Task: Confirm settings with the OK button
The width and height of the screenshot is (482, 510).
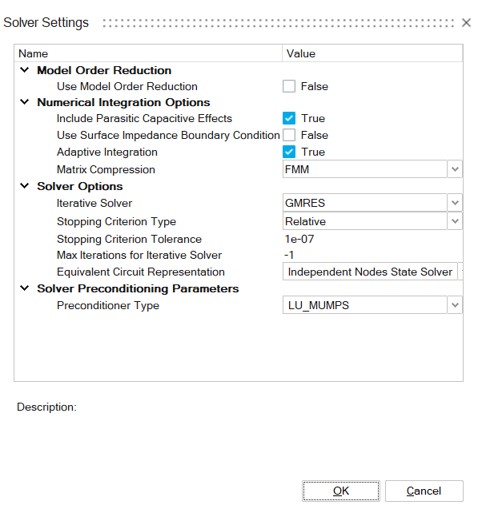Action: [x=341, y=491]
